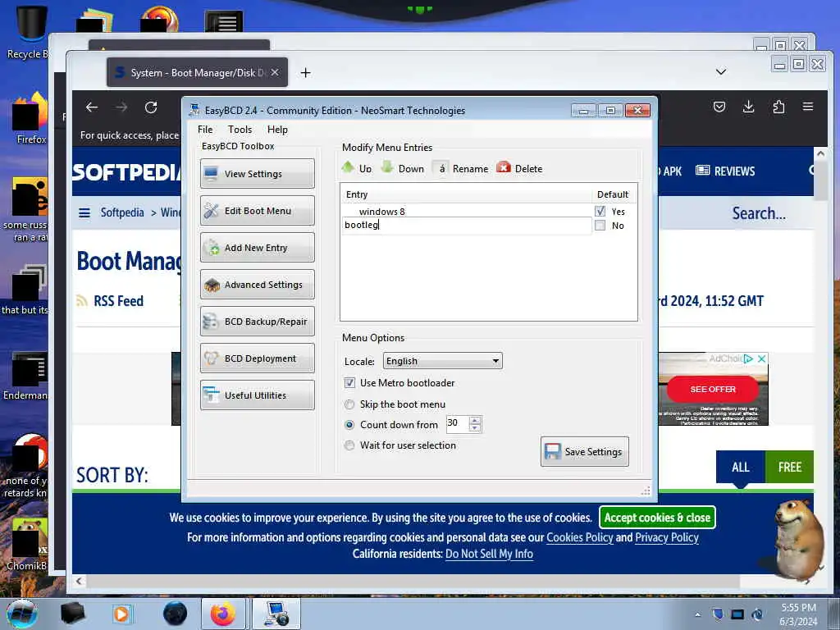Click the Down arrow icon
The height and width of the screenshot is (630, 840).
(x=387, y=167)
